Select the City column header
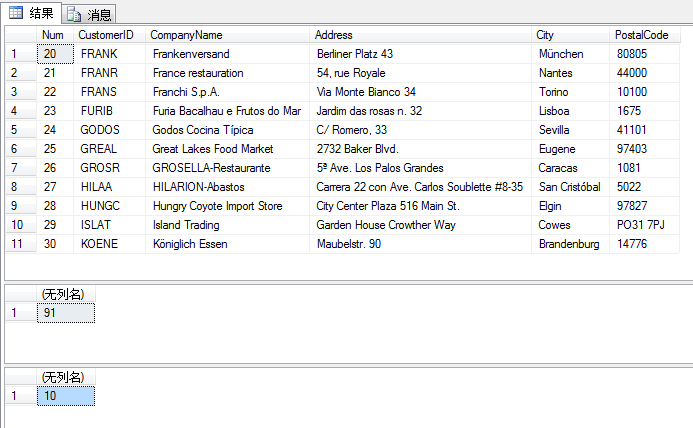This screenshot has width=693, height=428. click(570, 35)
